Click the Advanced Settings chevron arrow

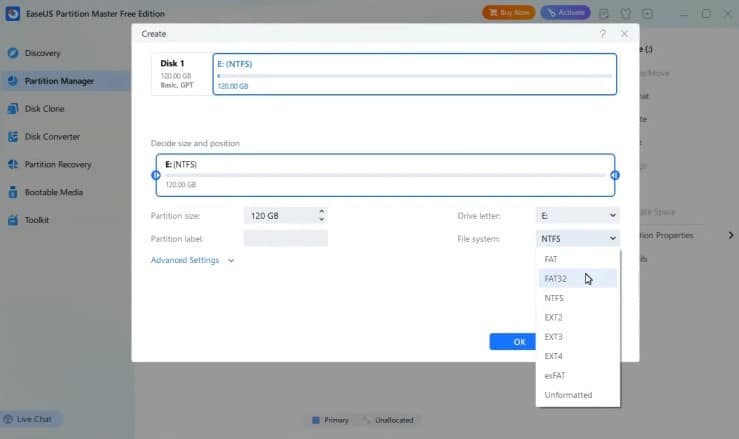(231, 260)
